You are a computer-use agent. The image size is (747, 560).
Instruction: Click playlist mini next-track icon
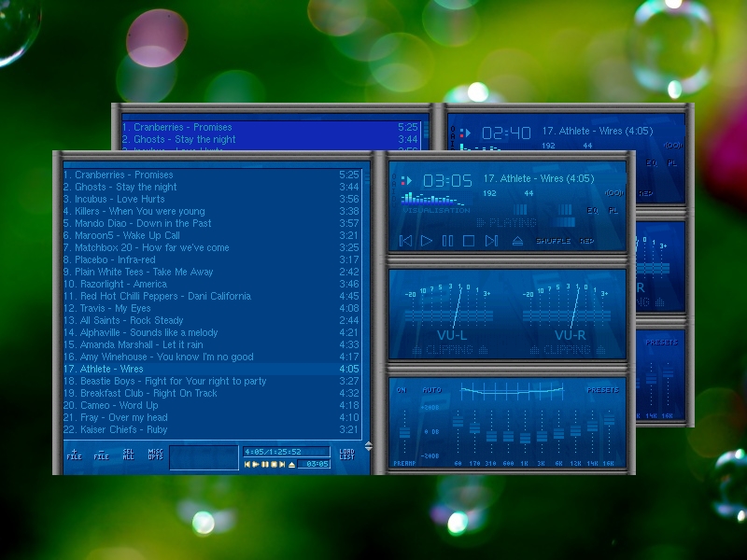tap(282, 464)
